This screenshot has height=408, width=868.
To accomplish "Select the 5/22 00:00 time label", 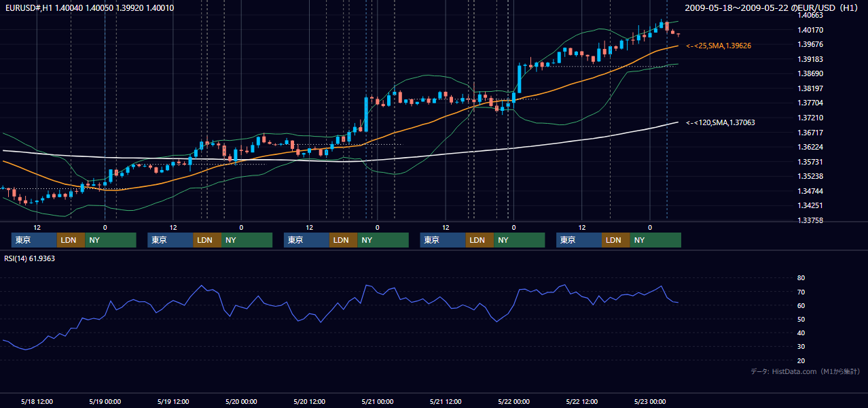I will (513, 401).
